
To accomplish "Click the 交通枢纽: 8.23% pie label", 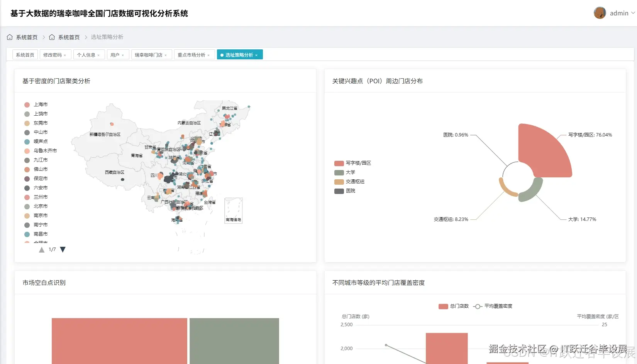I will (x=451, y=219).
